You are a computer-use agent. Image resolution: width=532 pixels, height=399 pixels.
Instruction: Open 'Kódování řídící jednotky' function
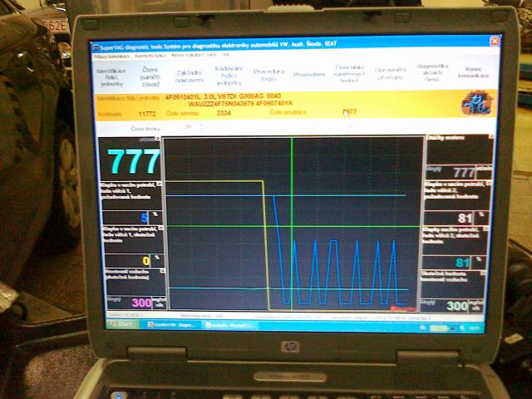tap(229, 76)
